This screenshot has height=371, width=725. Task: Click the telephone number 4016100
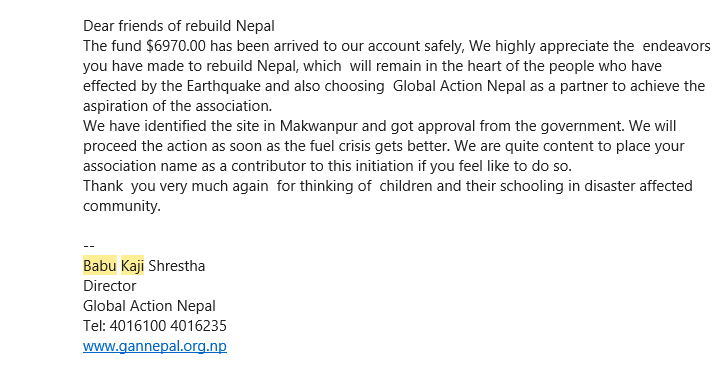point(138,326)
